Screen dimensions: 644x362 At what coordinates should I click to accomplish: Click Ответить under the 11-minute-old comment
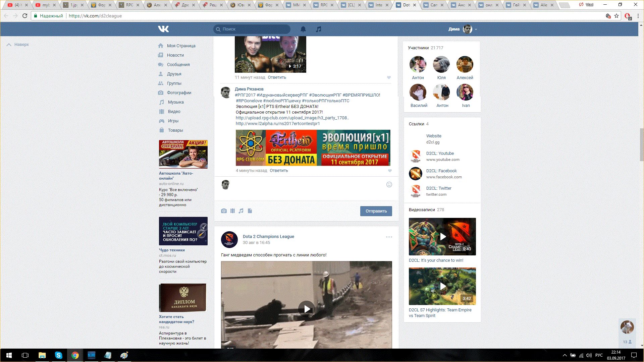[x=277, y=77]
